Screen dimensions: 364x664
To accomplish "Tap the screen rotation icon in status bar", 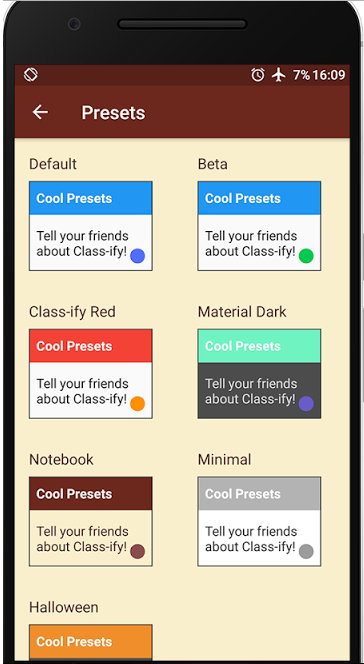I will click(30, 75).
